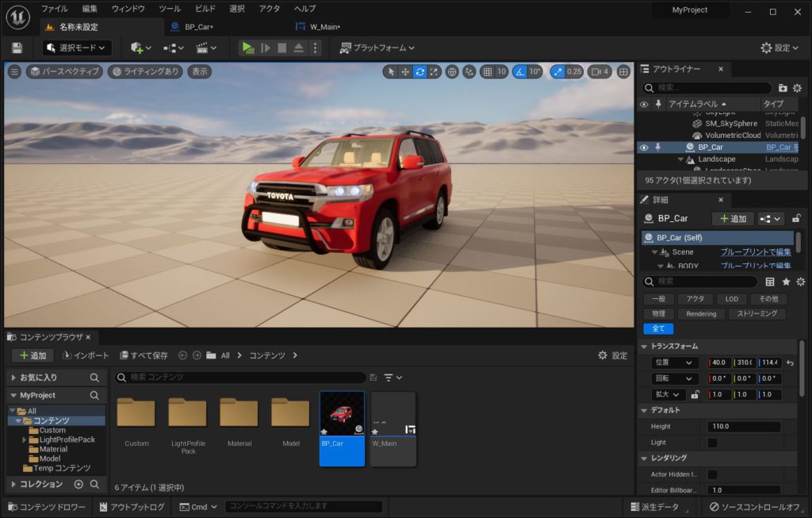This screenshot has width=812, height=518.
Task: Open the 編集 menu
Action: click(x=90, y=9)
